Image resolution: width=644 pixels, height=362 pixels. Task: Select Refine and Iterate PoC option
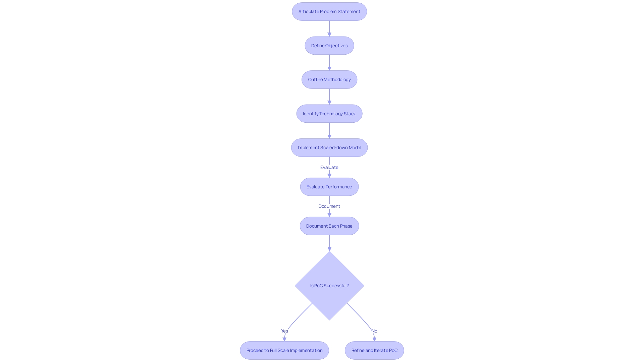coord(374,350)
